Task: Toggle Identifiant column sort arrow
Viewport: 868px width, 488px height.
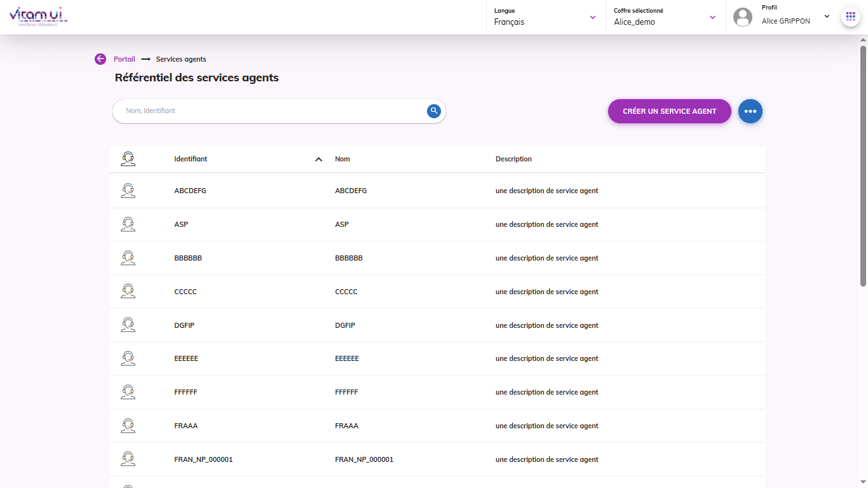Action: (318, 159)
